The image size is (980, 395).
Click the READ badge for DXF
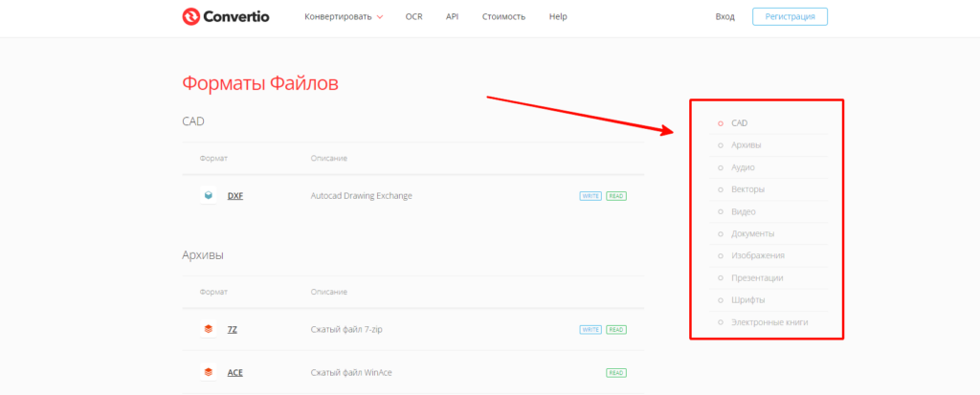616,196
